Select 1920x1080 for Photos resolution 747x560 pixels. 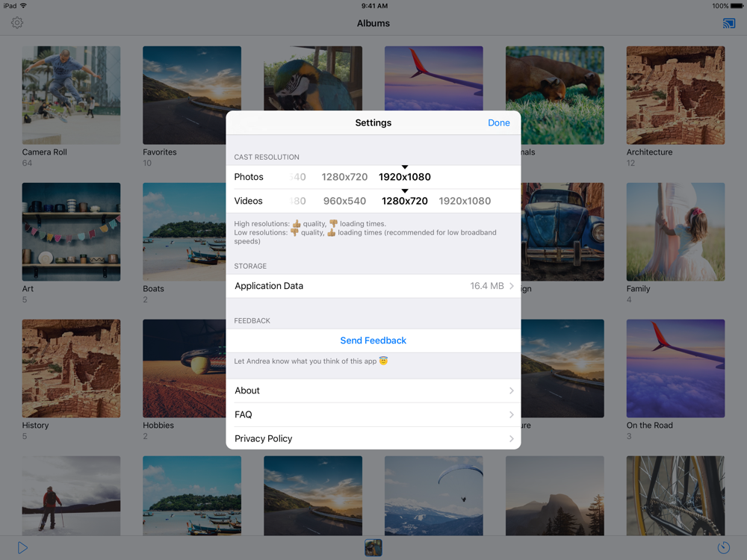404,177
